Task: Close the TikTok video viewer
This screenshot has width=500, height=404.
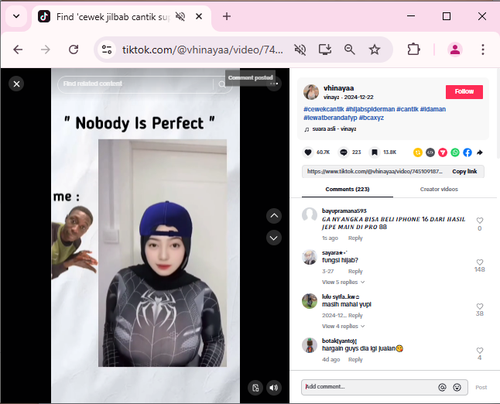Action: 16,84
